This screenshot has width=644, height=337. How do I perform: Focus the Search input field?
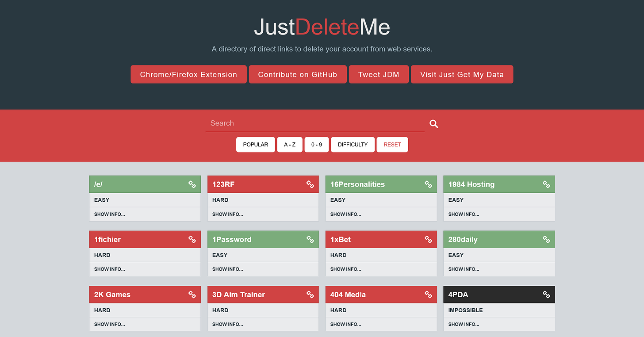[x=315, y=123]
